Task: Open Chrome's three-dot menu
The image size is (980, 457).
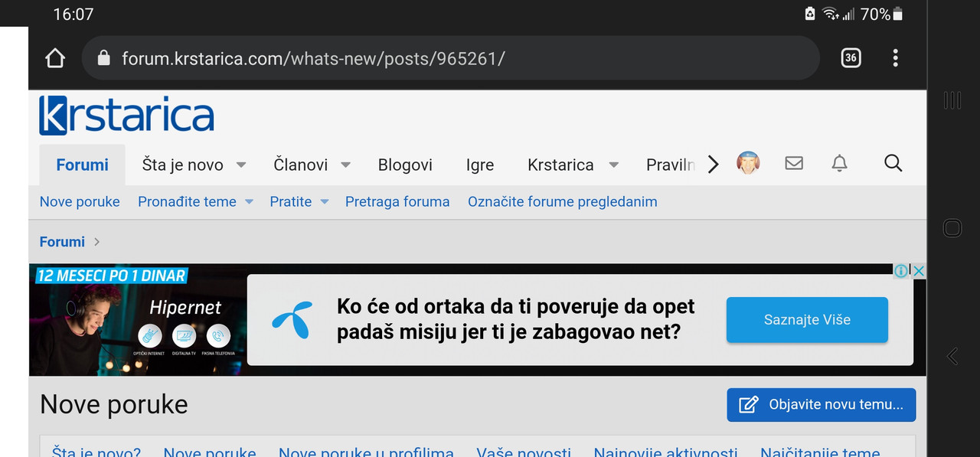Action: 895,58
